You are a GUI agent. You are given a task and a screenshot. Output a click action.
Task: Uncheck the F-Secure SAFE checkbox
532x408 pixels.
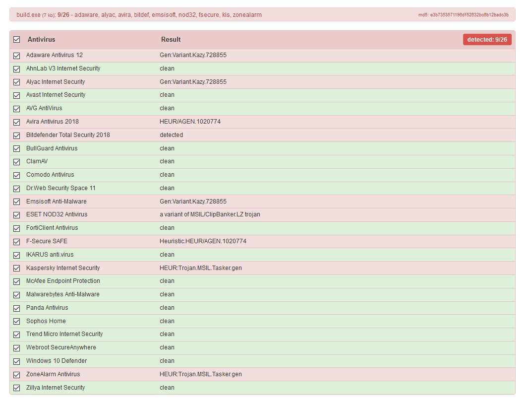(17, 242)
